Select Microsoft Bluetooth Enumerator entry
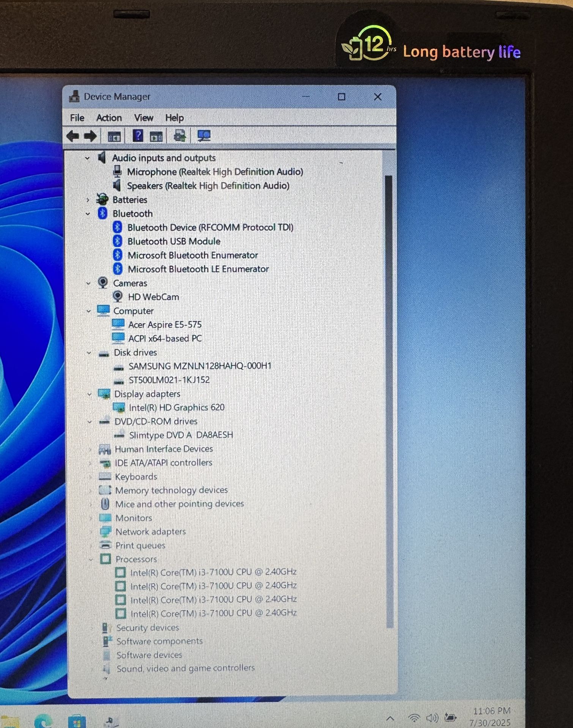573x728 pixels. coord(193,255)
